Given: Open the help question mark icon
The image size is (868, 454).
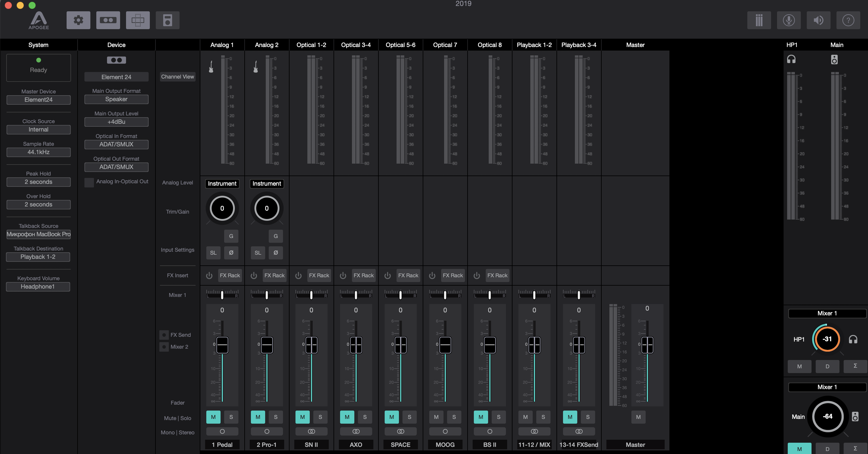Looking at the screenshot, I should (848, 20).
